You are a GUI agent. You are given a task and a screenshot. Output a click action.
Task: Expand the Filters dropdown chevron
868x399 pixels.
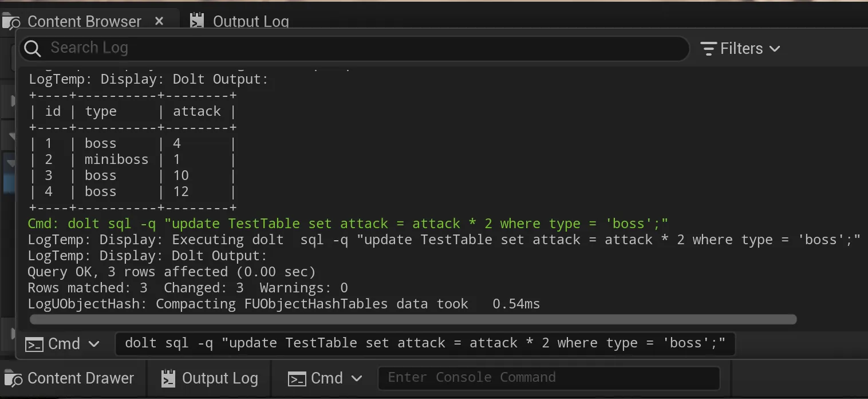[x=775, y=49]
